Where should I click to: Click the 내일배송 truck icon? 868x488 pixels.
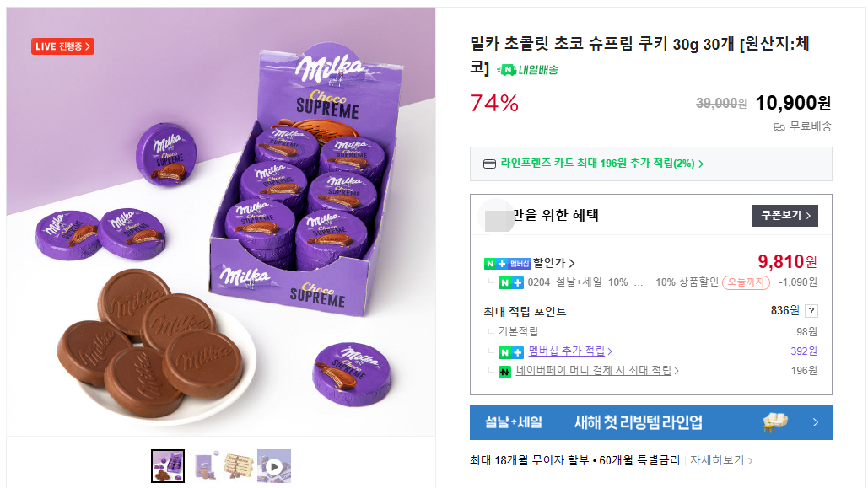pyautogui.click(x=506, y=70)
